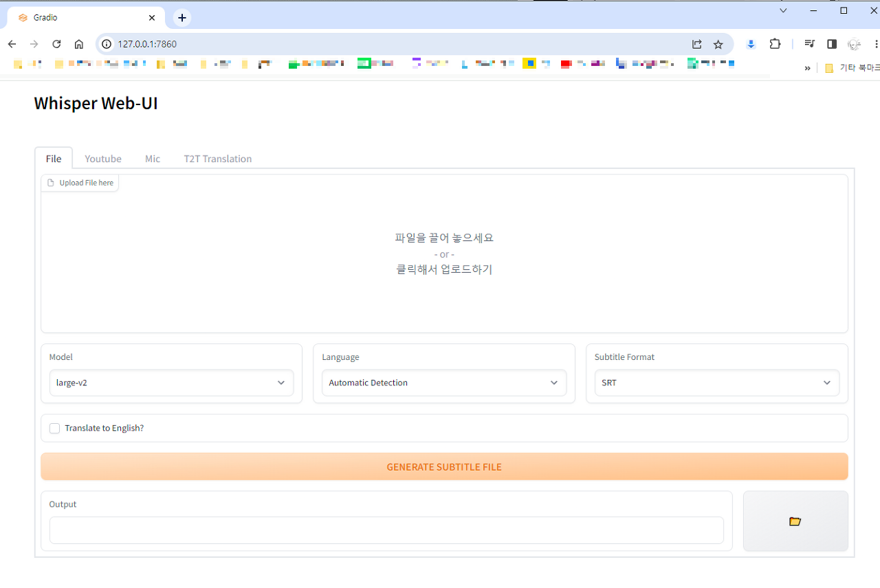Click the browser profile avatar icon
The height and width of the screenshot is (588, 880).
pyautogui.click(x=854, y=43)
